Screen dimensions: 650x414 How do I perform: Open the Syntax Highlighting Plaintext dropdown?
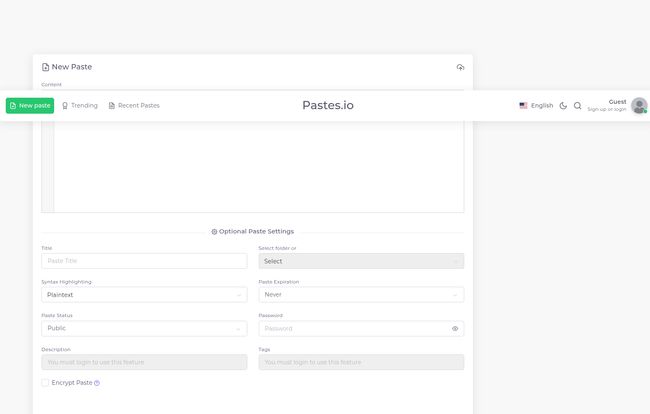coord(144,295)
